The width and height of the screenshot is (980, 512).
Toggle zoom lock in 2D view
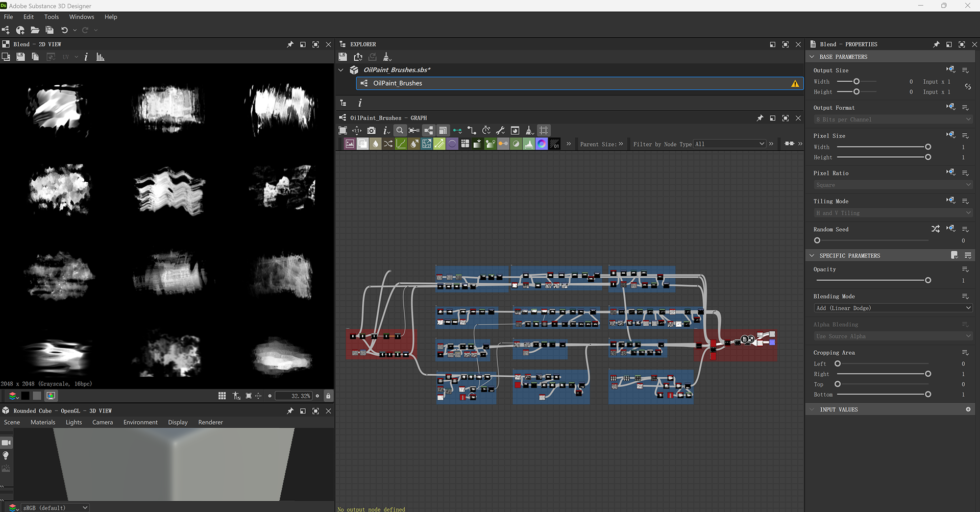tap(328, 396)
